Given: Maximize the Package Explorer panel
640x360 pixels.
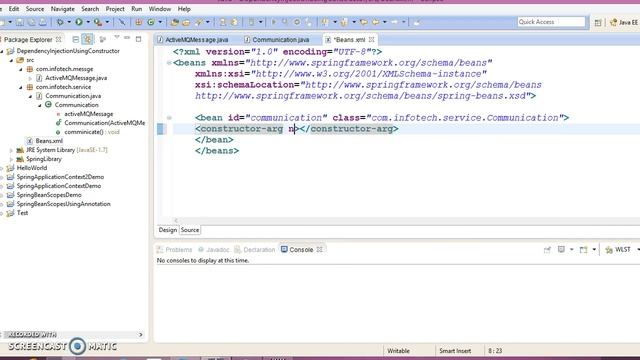Looking at the screenshot, I should pyautogui.click(x=138, y=39).
